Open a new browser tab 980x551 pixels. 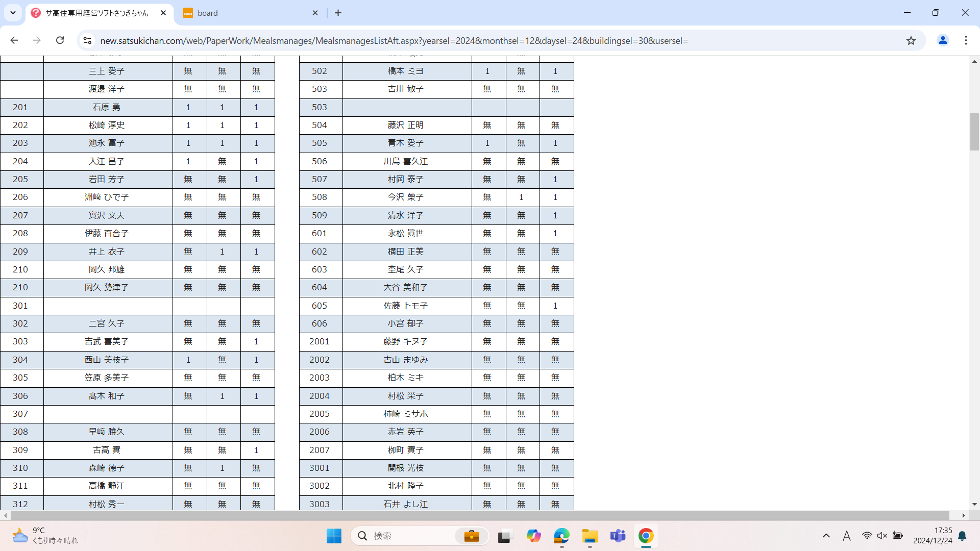coord(338,13)
